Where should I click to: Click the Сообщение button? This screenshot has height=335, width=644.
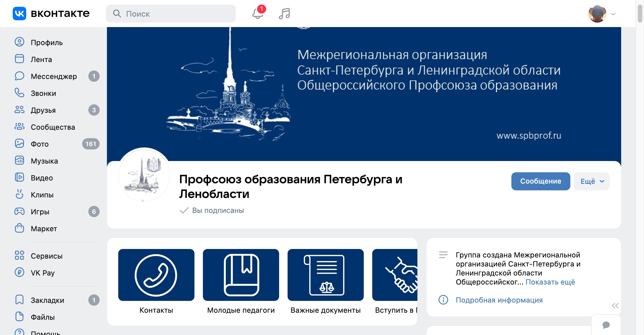[541, 181]
